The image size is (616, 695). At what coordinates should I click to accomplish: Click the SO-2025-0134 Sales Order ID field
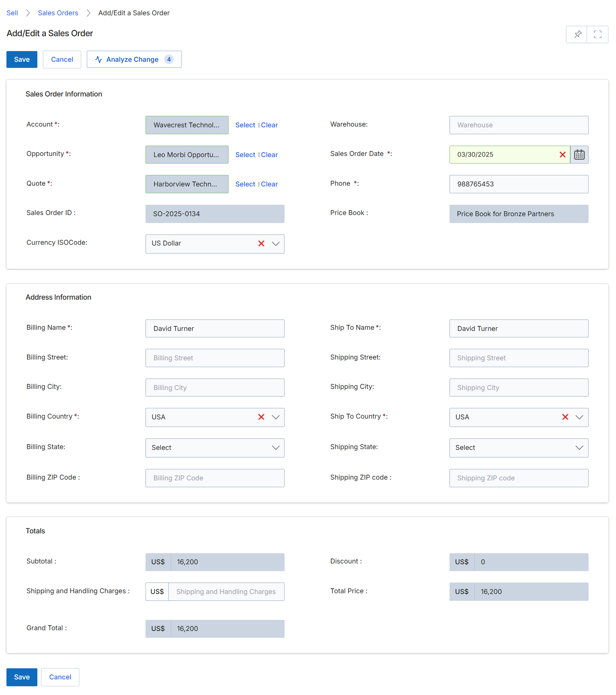(x=215, y=214)
